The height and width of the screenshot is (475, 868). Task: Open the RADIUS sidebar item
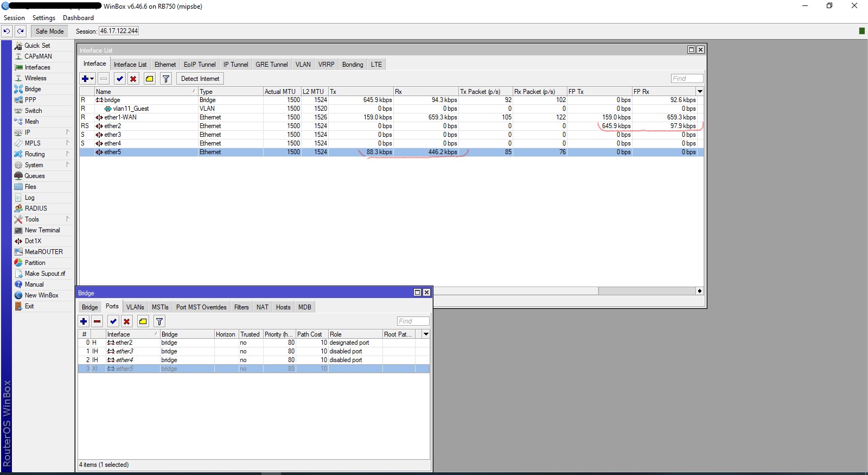36,208
